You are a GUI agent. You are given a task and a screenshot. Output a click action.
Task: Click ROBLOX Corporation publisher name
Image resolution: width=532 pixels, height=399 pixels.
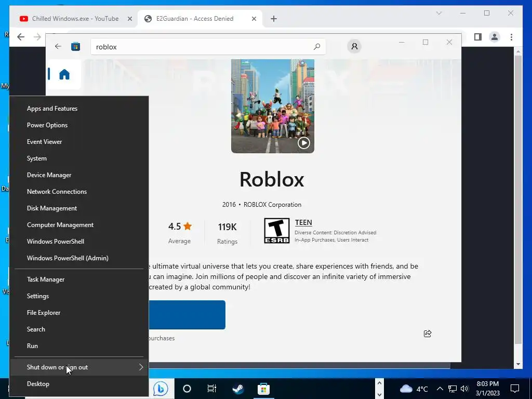click(x=272, y=205)
